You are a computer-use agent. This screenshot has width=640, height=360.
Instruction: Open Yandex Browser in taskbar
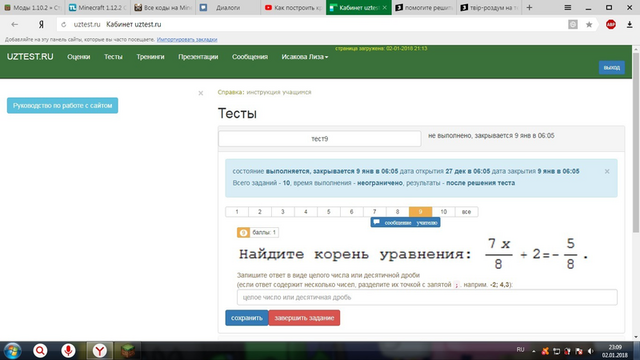(x=99, y=351)
